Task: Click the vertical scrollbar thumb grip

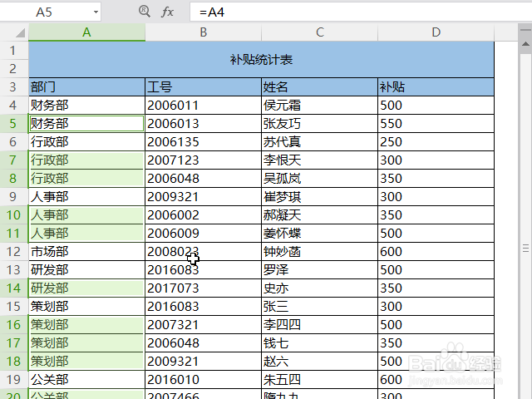Action: click(525, 249)
